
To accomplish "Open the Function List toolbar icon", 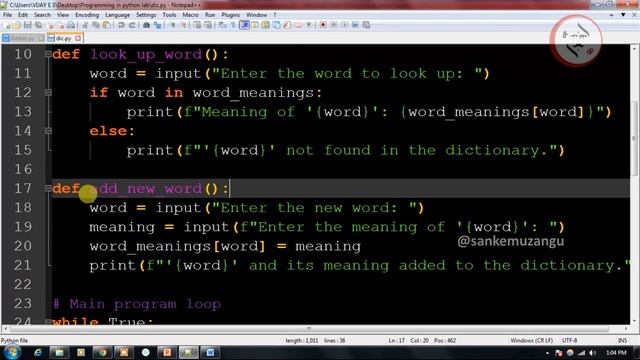I will click(287, 25).
